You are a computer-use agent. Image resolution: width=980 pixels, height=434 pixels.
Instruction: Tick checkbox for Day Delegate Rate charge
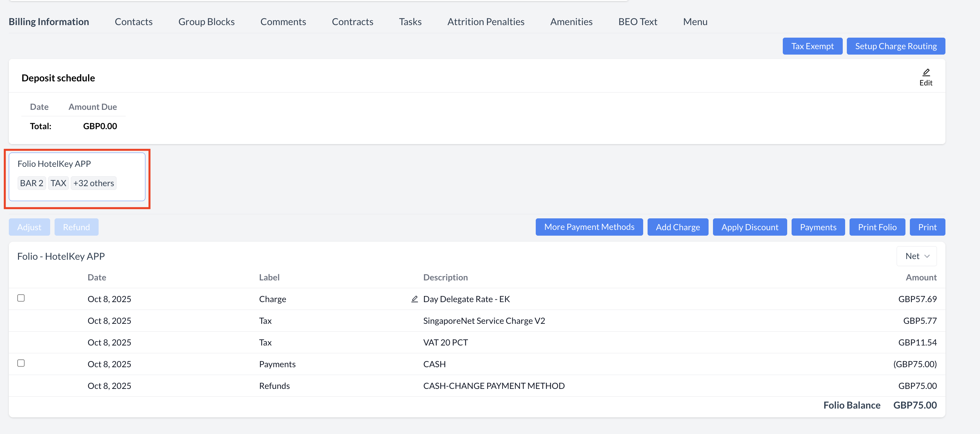21,298
